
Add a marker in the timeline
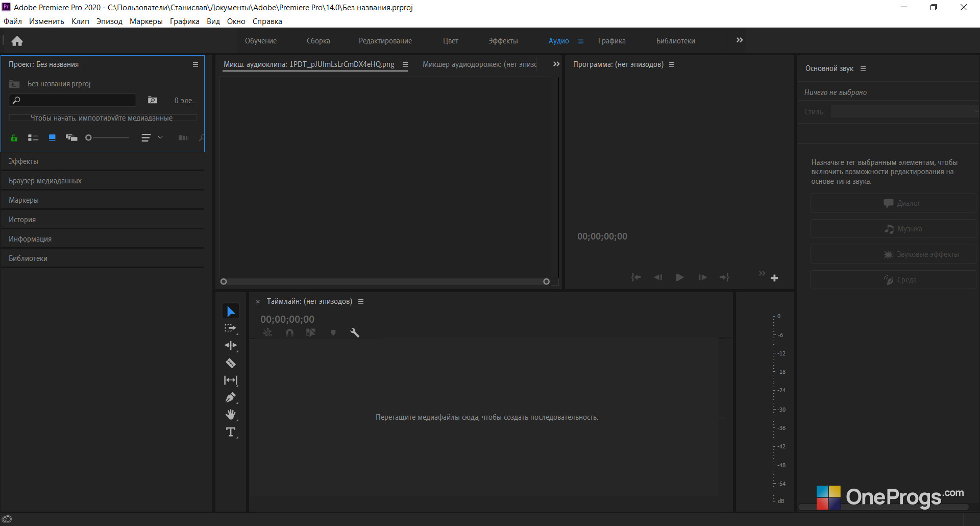pos(333,333)
